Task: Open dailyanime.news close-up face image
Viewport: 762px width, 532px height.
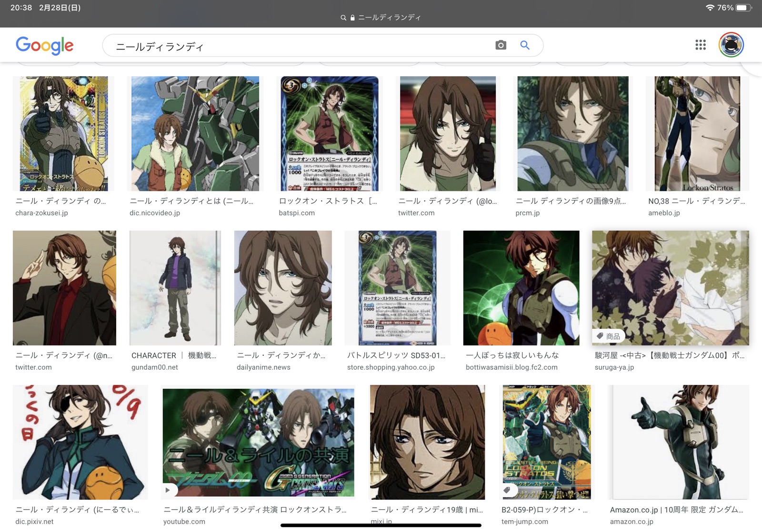Action: 283,288
